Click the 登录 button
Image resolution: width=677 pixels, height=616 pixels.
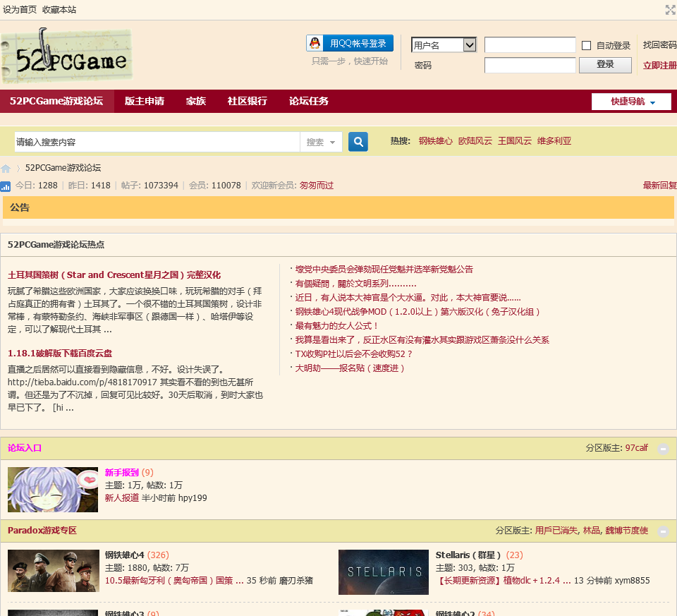605,65
